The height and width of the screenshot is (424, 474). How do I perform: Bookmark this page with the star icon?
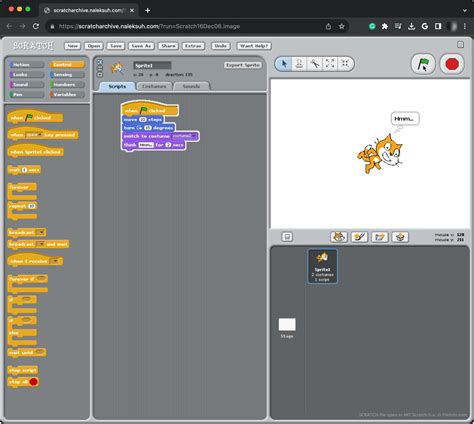(341, 26)
